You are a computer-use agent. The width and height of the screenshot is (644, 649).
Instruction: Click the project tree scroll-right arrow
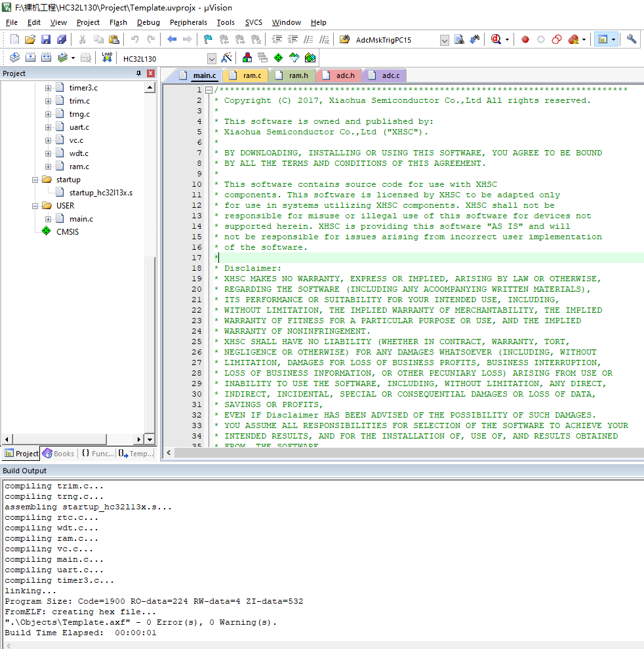click(x=139, y=439)
